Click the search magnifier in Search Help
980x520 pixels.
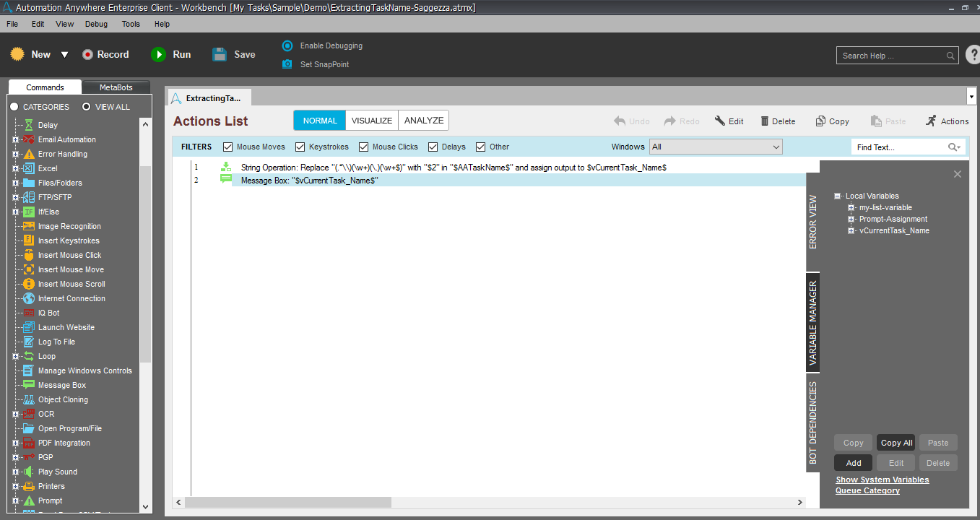point(950,56)
